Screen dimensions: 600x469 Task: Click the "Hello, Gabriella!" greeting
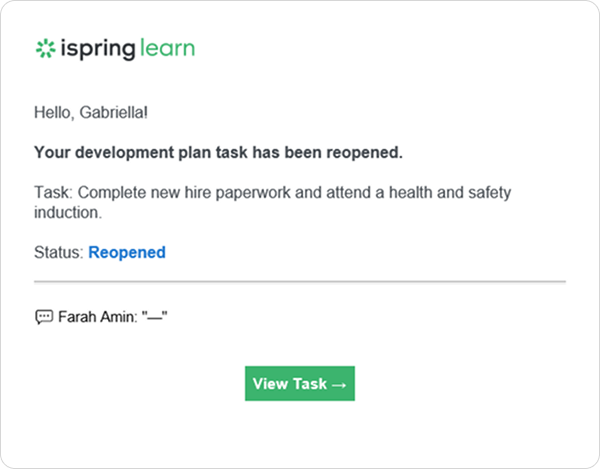pos(90,113)
